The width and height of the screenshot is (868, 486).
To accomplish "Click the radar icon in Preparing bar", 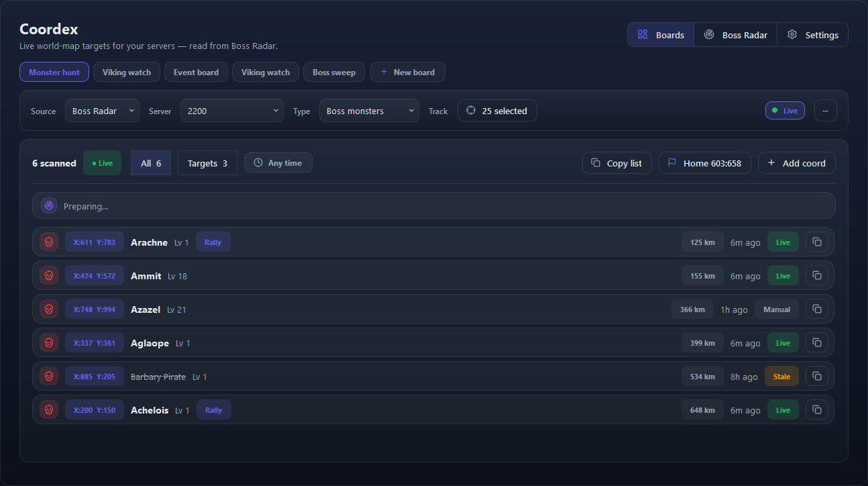I will click(x=48, y=206).
